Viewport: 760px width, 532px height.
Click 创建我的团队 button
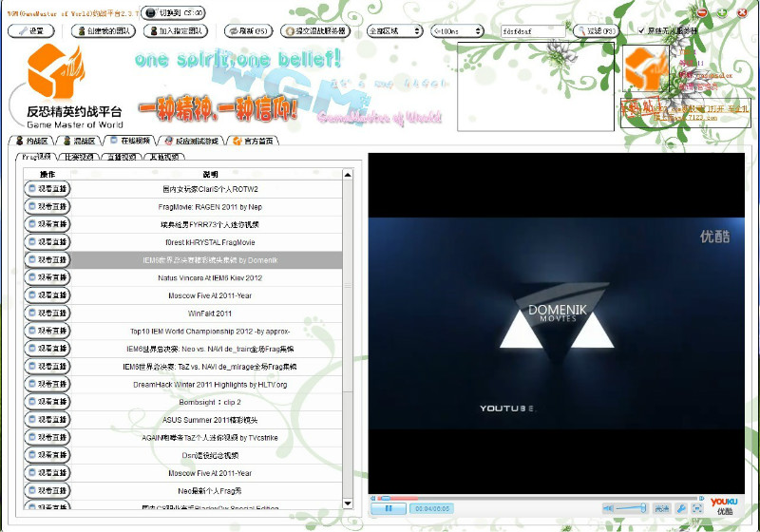click(103, 31)
